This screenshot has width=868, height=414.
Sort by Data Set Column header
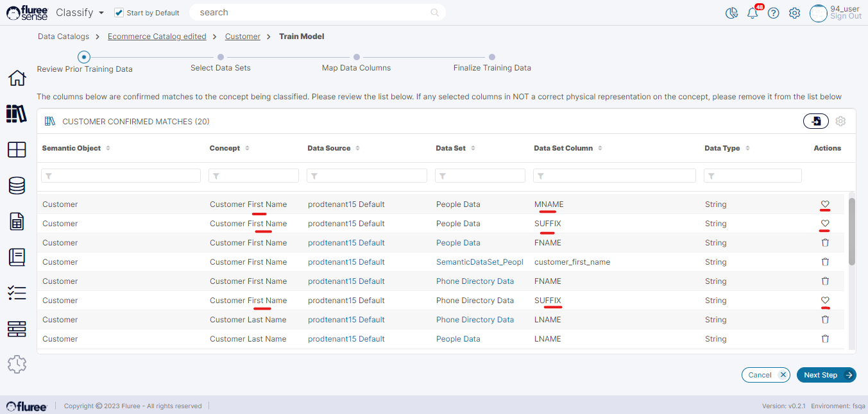(x=600, y=148)
